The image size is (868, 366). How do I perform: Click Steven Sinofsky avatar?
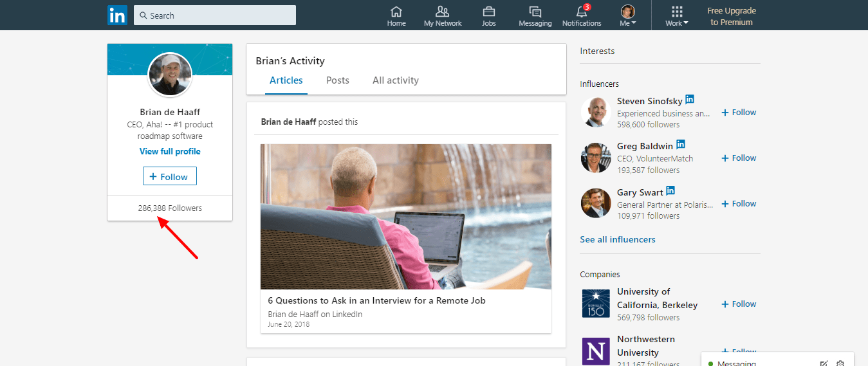point(595,112)
